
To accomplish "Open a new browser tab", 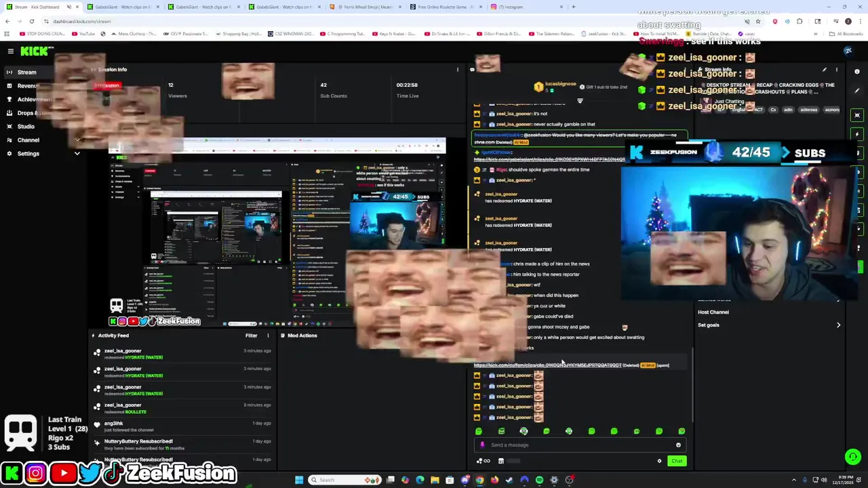I will tap(573, 7).
